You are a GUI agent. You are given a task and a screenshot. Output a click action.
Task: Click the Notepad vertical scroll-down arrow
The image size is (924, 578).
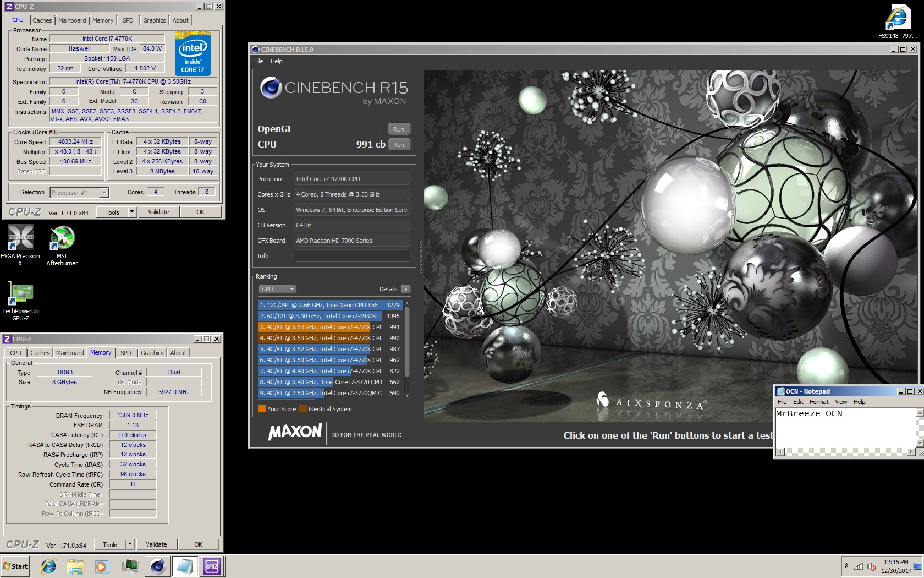tap(919, 443)
